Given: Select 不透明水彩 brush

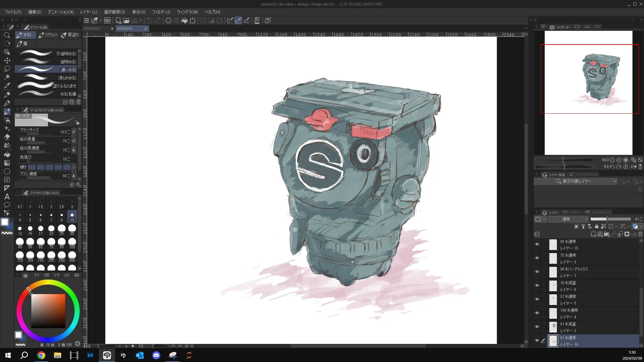Looking at the screenshot, I should [x=46, y=54].
